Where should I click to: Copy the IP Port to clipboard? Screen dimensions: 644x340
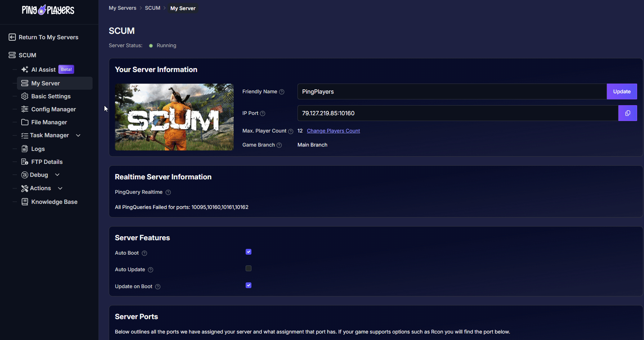click(x=627, y=113)
